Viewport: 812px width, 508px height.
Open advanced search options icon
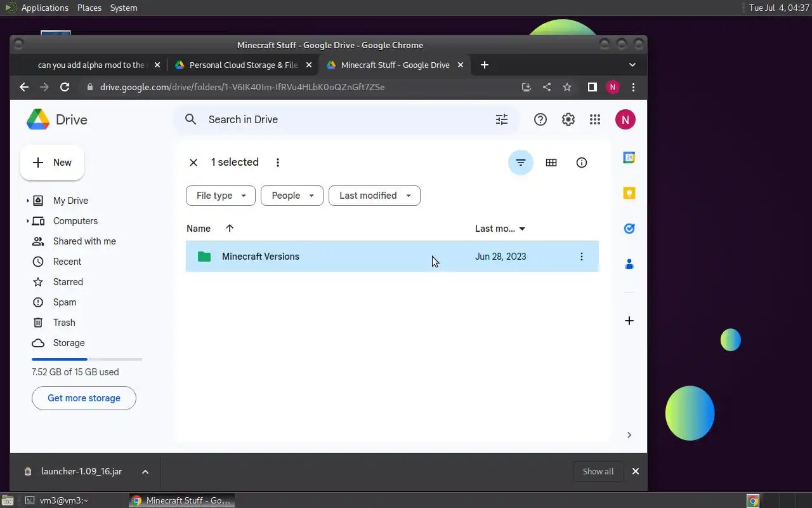point(502,119)
